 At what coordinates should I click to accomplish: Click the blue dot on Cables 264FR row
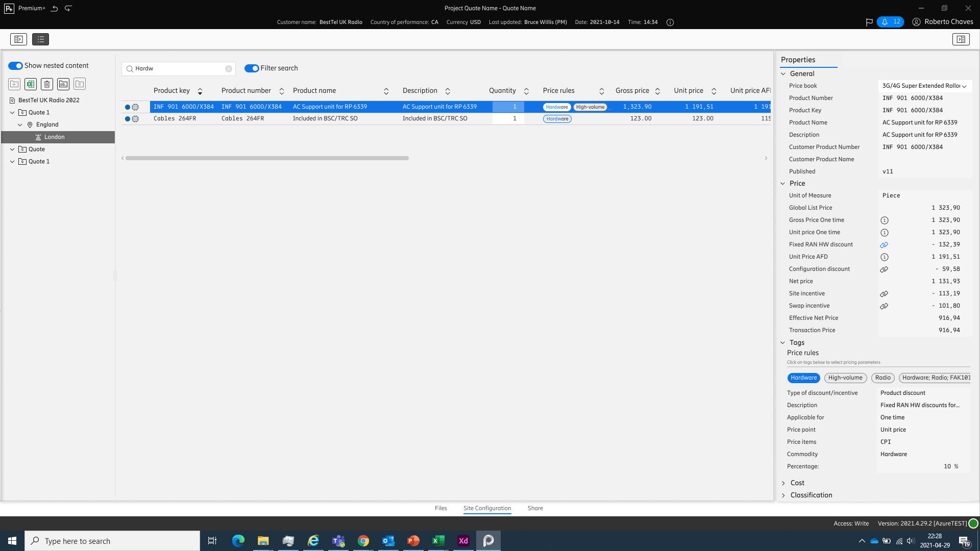(128, 119)
